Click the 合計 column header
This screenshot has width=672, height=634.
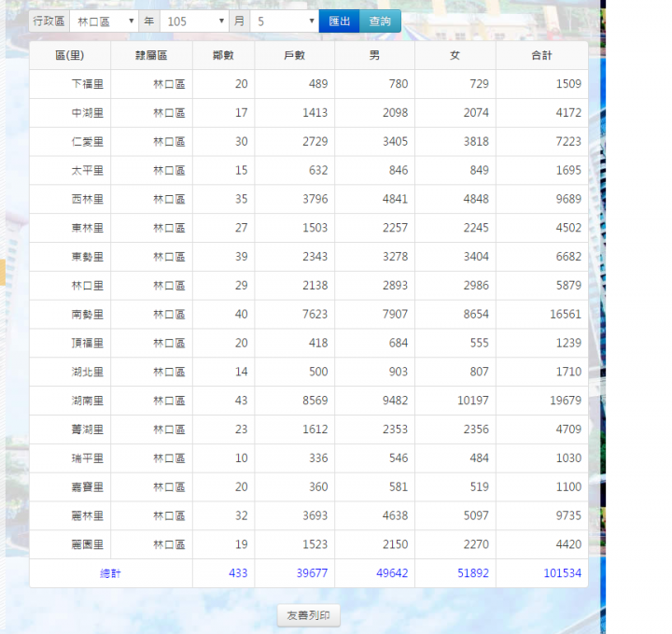click(x=541, y=55)
